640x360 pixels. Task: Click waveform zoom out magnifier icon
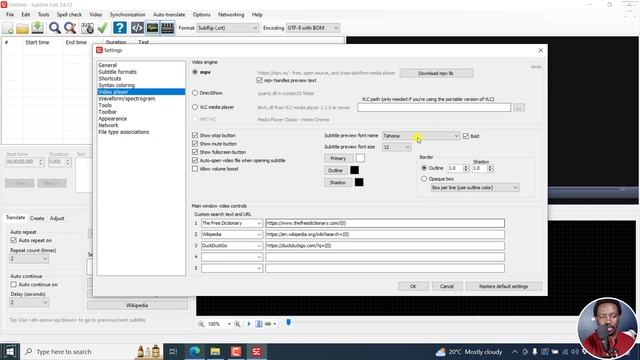tap(201, 324)
